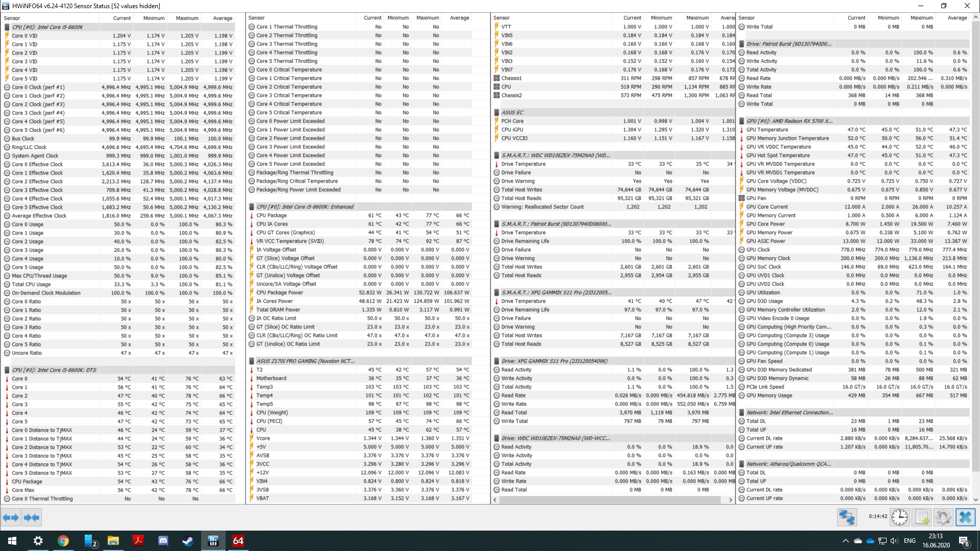This screenshot has height=551, width=980.
Task: Reset min/max values with the clock button
Action: tap(899, 517)
